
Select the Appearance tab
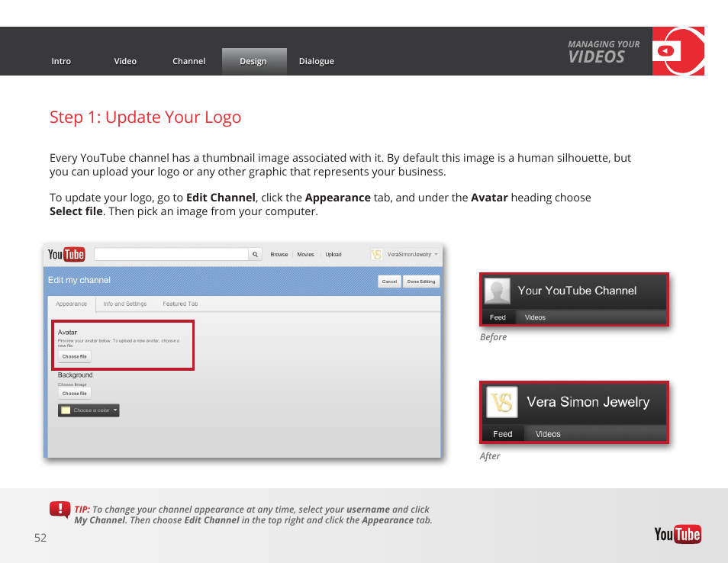[71, 304]
